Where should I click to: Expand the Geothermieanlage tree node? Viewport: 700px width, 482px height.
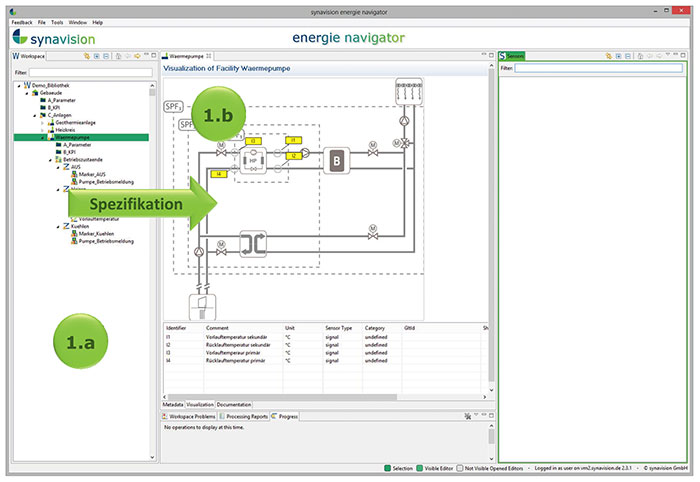click(43, 123)
